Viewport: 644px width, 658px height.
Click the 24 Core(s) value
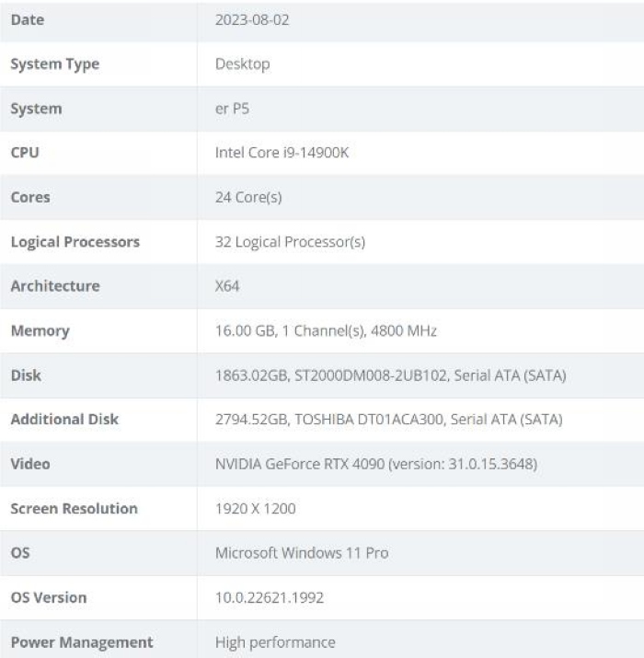tap(248, 197)
